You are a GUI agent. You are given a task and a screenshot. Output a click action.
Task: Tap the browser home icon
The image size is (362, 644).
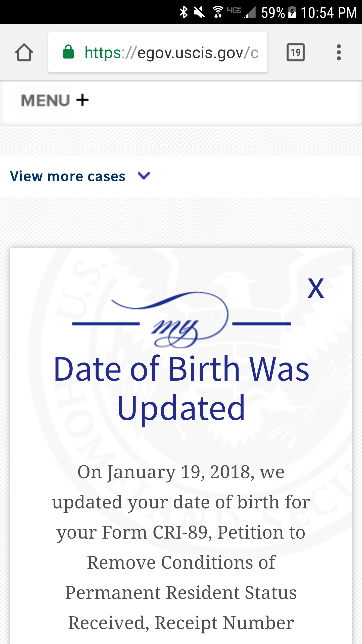[x=24, y=52]
